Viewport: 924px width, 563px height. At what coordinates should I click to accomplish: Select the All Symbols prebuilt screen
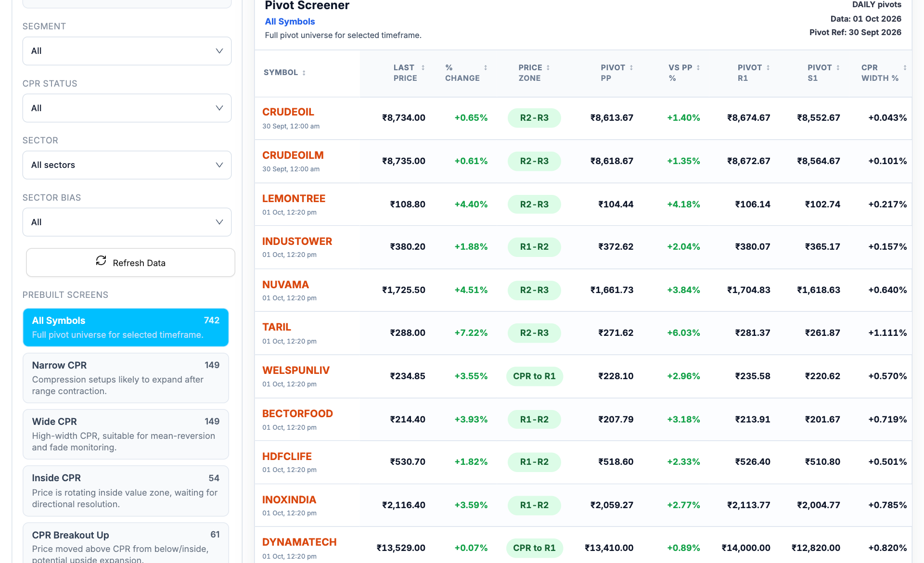tap(126, 327)
